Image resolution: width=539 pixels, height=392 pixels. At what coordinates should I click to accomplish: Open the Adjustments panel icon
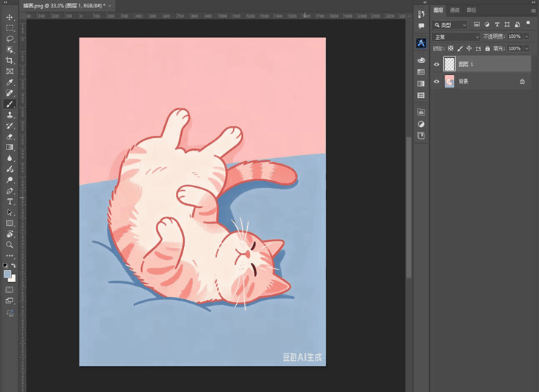click(421, 124)
